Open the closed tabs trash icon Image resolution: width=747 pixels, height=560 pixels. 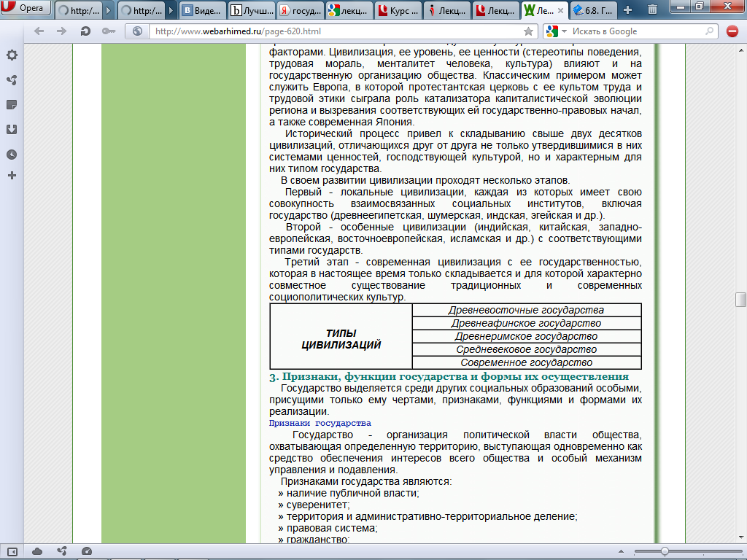pyautogui.click(x=652, y=9)
